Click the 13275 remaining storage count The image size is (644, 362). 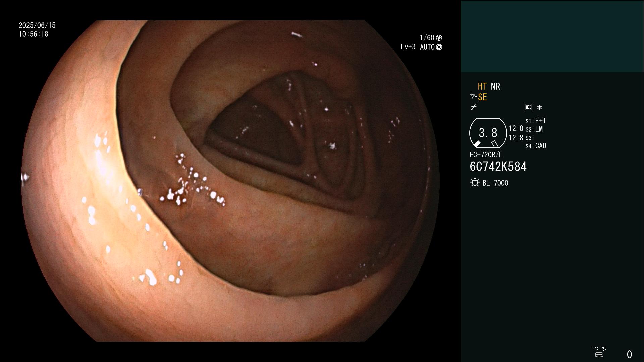(x=599, y=349)
